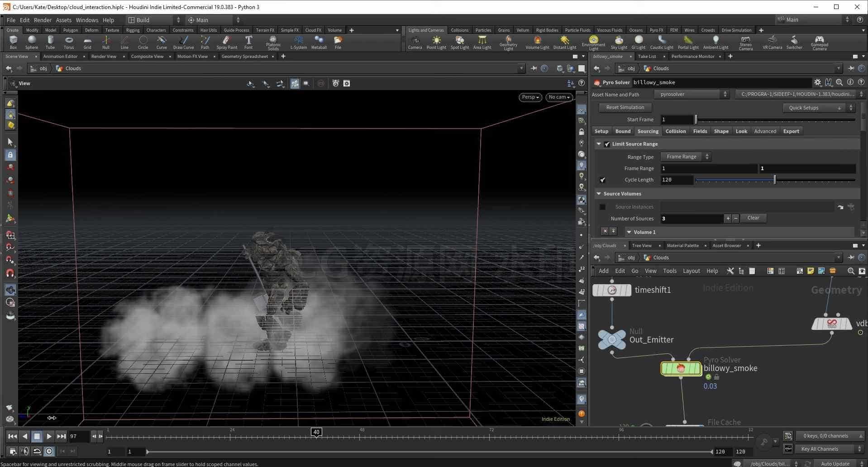Toggle the Cycle Length checkbox
Screen dimensions: 868x467
coord(602,180)
